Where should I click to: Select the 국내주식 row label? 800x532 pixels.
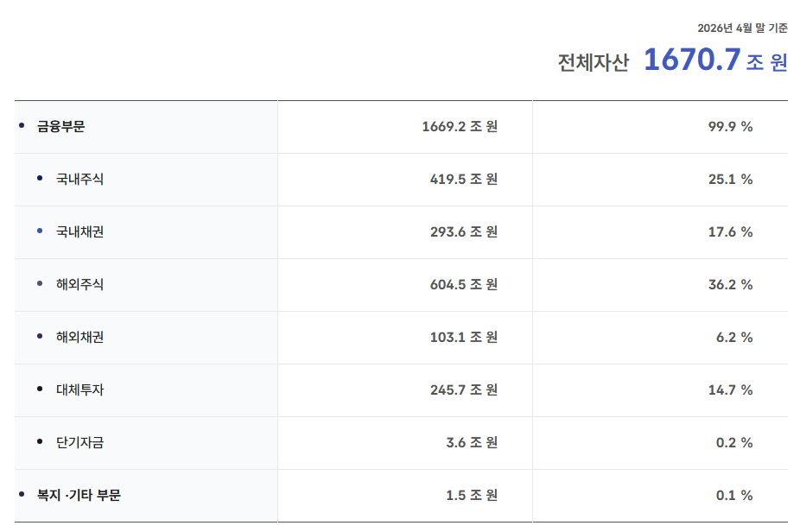click(x=79, y=179)
